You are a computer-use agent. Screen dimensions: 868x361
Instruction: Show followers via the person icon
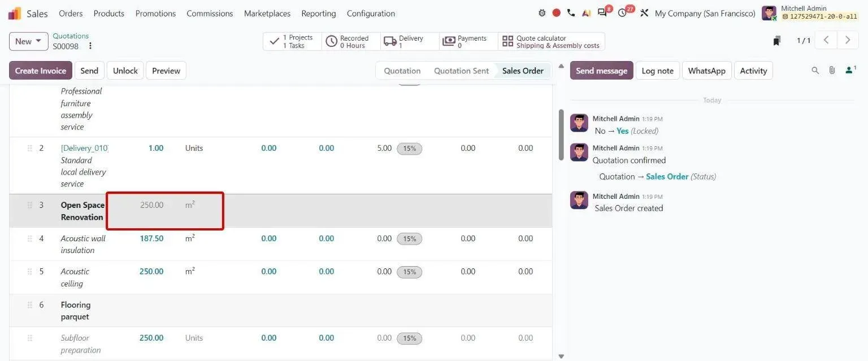click(x=850, y=70)
